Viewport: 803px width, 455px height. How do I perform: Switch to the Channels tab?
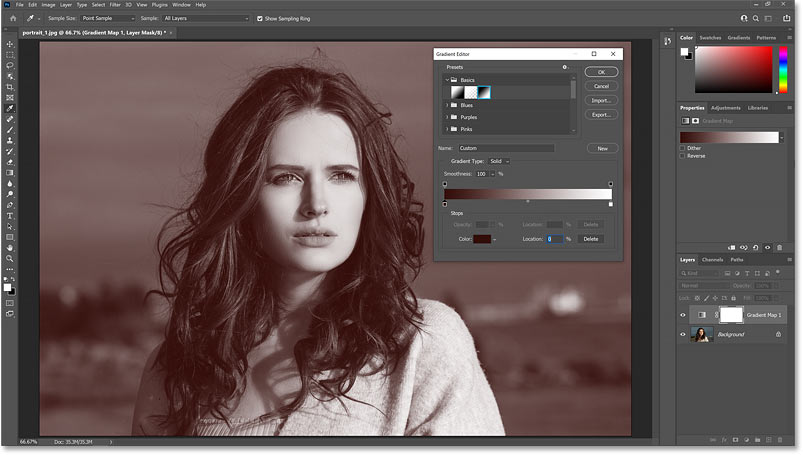712,260
